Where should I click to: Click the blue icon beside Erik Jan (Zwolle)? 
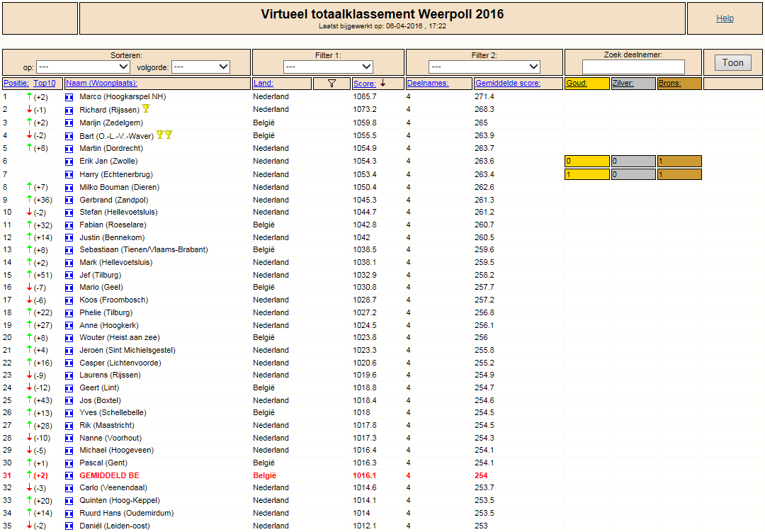point(69,162)
